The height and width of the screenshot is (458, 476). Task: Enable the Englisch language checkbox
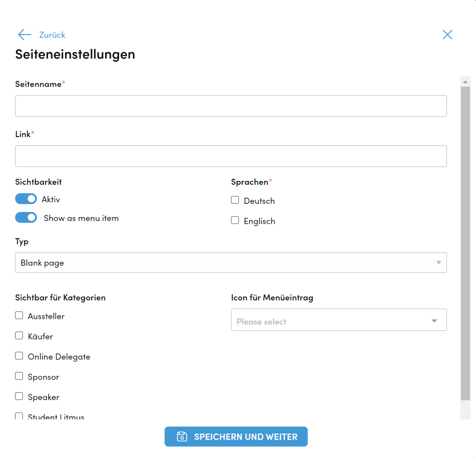point(235,220)
